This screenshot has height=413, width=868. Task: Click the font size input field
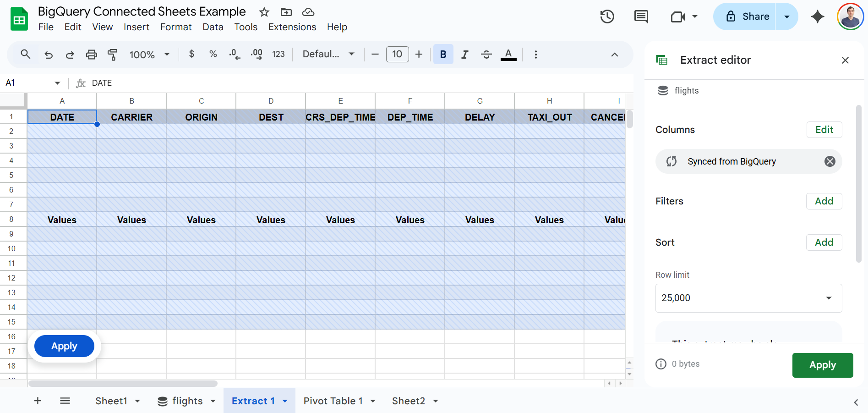pos(397,54)
